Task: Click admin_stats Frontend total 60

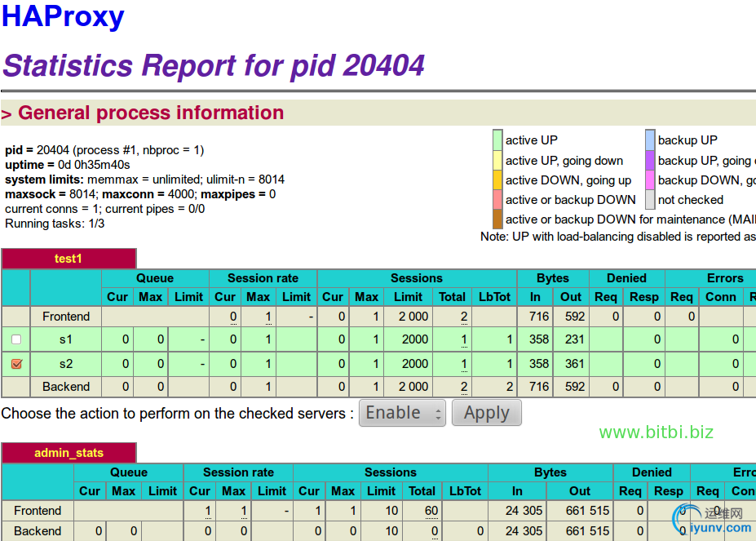Action: (431, 511)
